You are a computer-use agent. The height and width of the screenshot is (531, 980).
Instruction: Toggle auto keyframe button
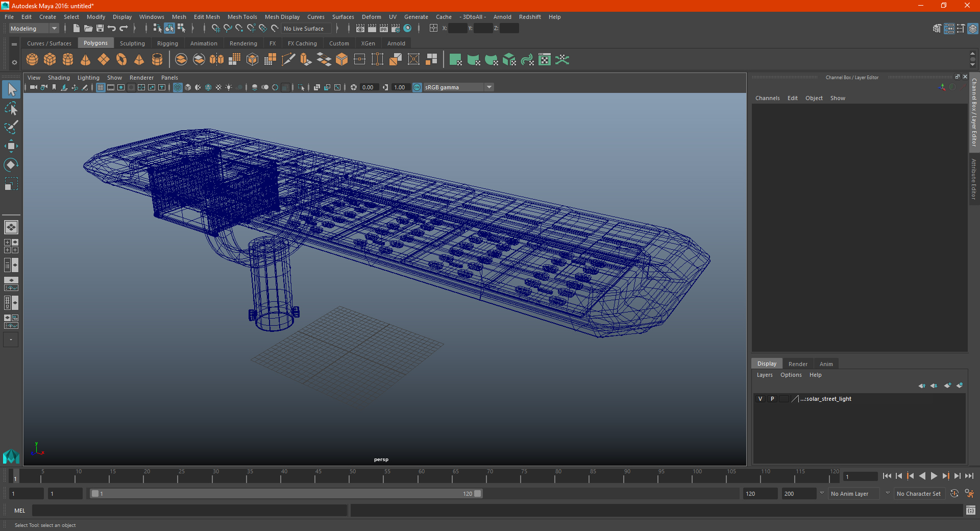(x=954, y=494)
